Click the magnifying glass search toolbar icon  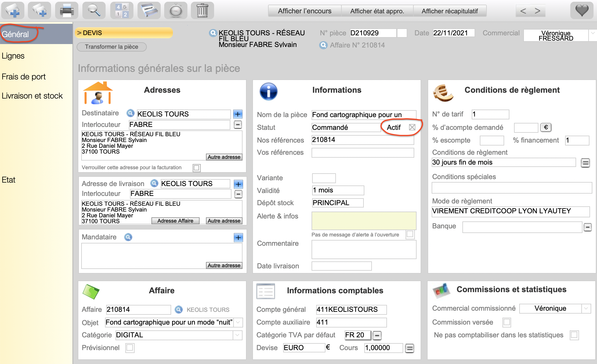[x=94, y=11]
